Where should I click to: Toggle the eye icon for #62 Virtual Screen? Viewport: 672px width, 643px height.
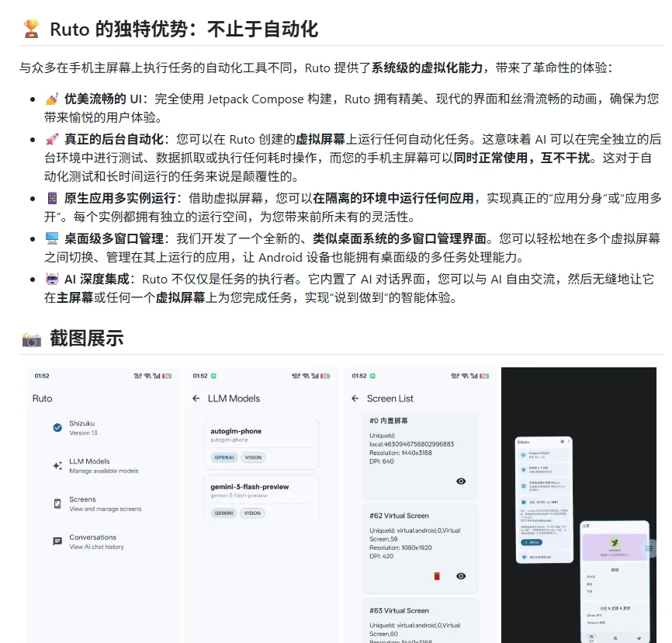point(461,576)
